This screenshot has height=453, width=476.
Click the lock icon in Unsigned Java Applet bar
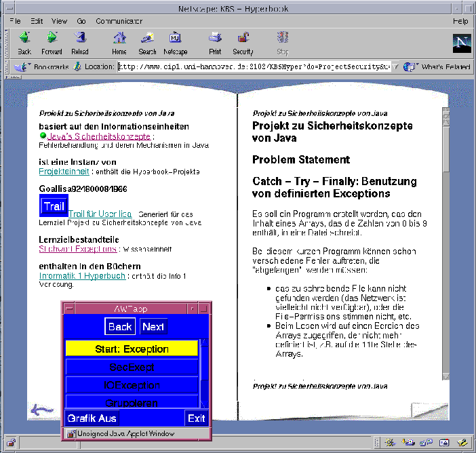click(x=71, y=433)
